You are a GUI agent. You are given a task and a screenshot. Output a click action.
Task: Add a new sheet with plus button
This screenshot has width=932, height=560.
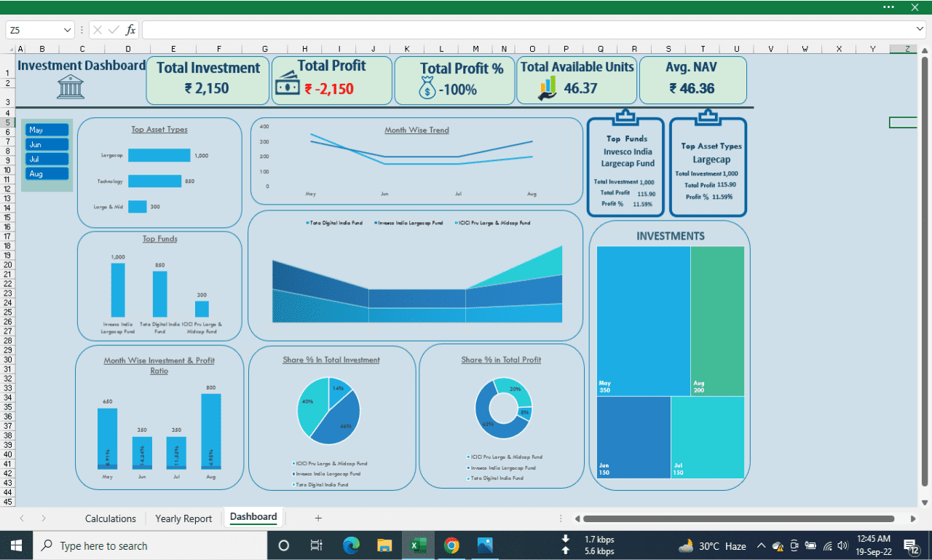[318, 518]
